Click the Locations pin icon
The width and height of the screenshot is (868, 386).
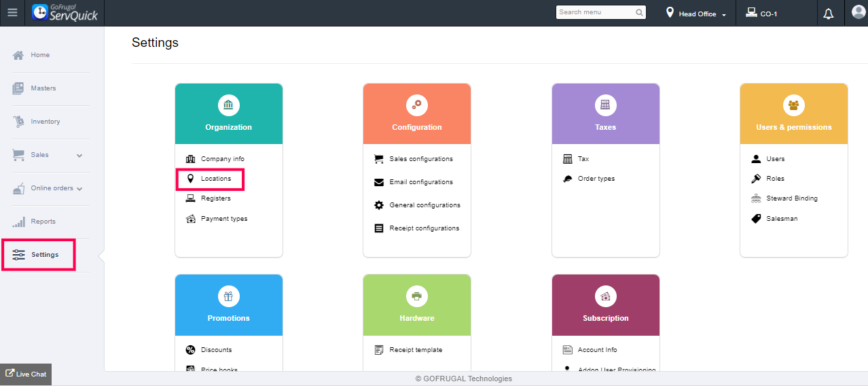pos(190,179)
